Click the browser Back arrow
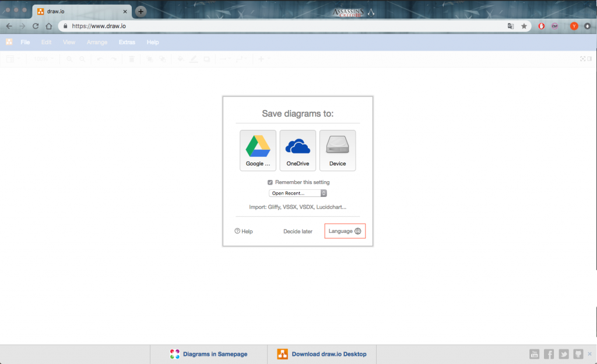 (x=9, y=26)
